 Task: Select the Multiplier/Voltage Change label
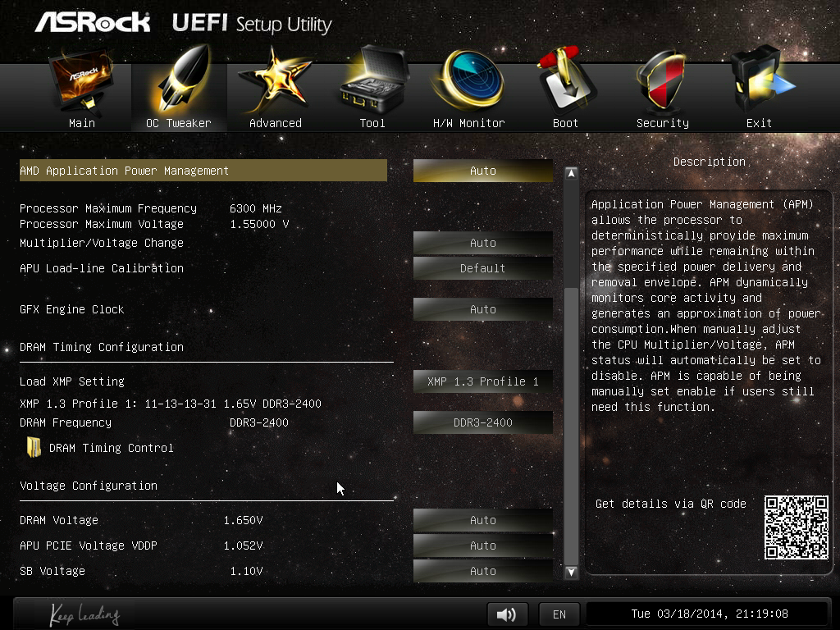pos(102,243)
